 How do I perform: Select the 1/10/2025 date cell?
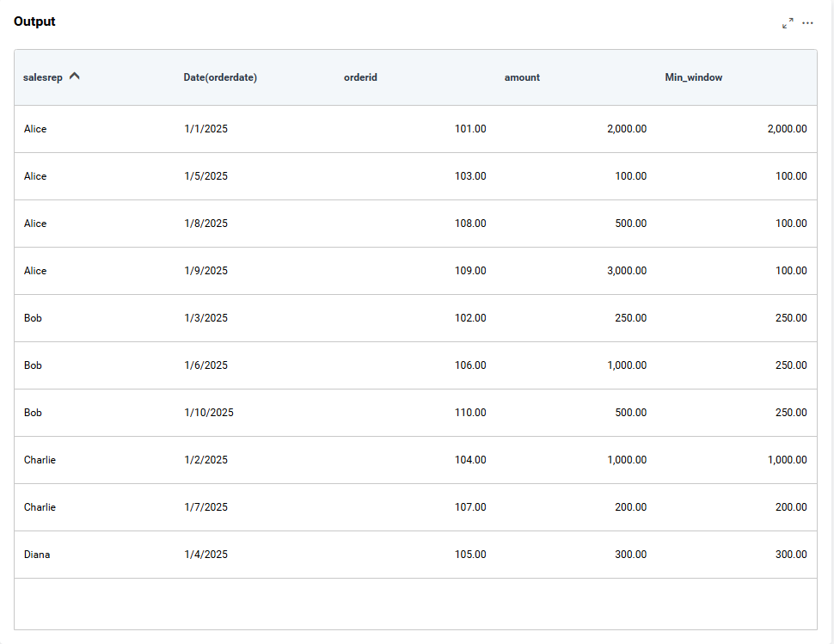click(x=208, y=413)
